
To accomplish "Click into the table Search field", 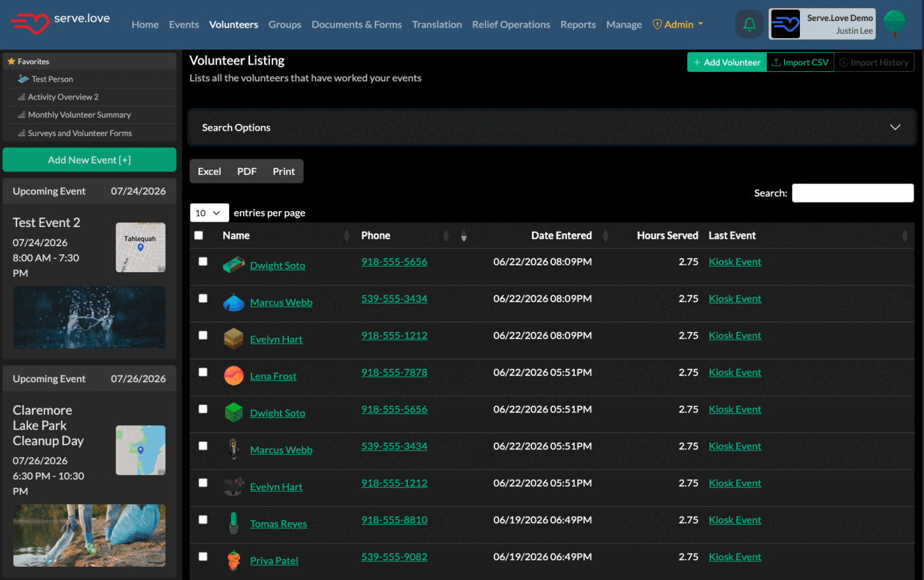I will [853, 193].
